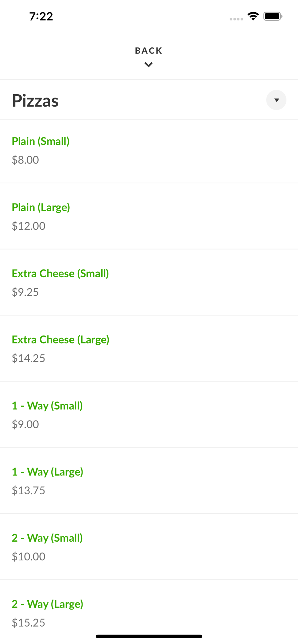
Task: Tap the down chevron under BACK
Action: (x=149, y=65)
